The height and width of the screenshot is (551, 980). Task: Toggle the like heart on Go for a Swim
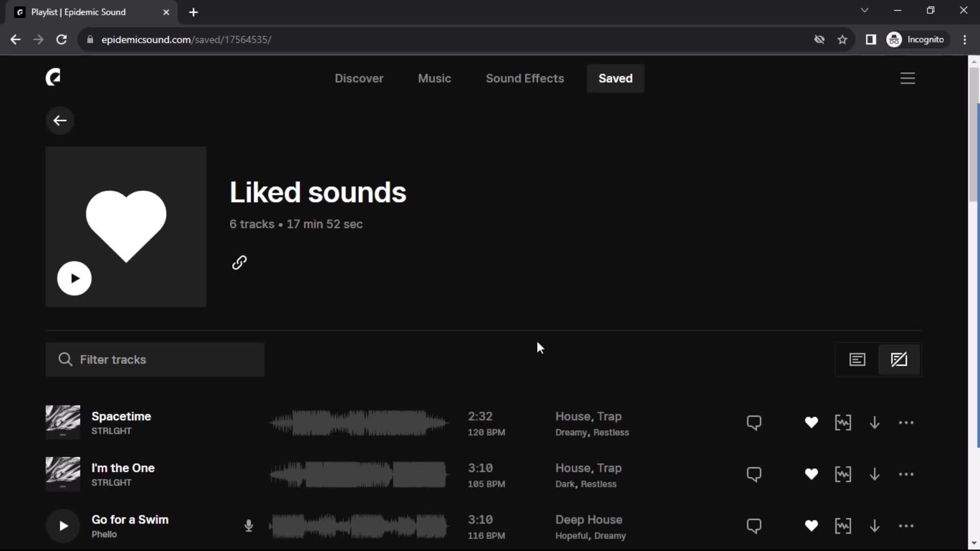pos(812,525)
